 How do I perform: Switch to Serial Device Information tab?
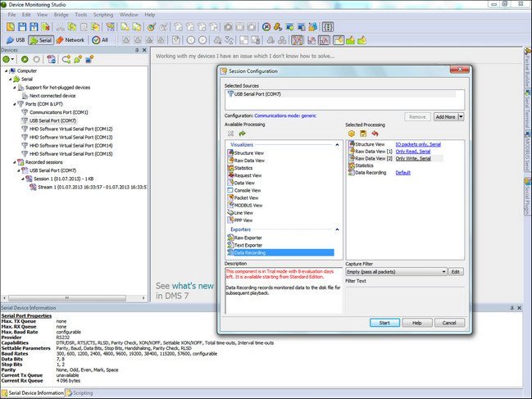33,393
